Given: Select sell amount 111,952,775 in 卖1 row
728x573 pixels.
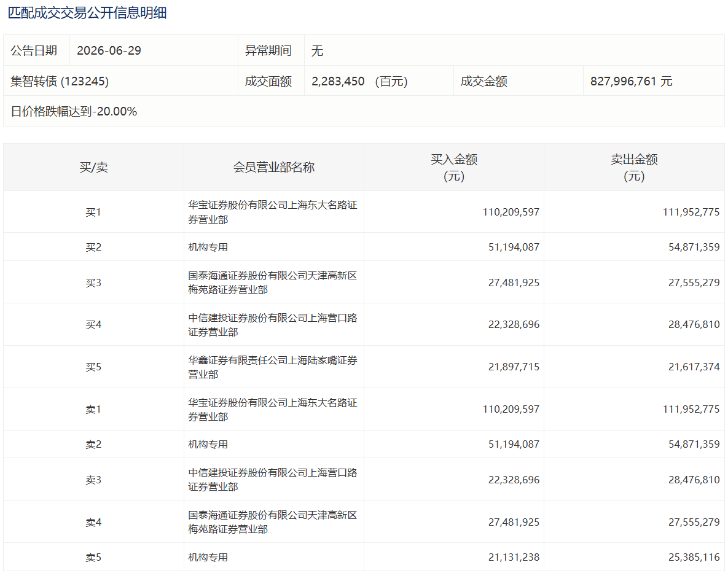Looking at the screenshot, I should click(x=691, y=409).
